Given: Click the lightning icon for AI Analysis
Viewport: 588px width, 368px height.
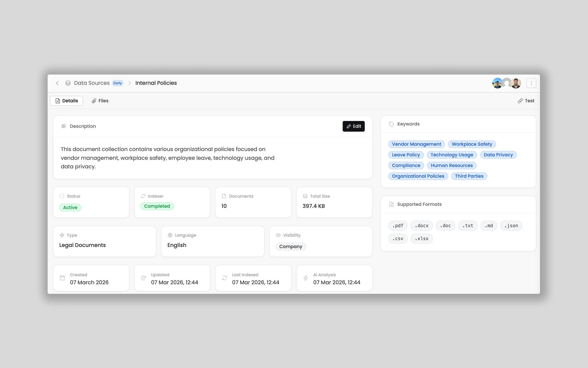Looking at the screenshot, I should click(306, 278).
